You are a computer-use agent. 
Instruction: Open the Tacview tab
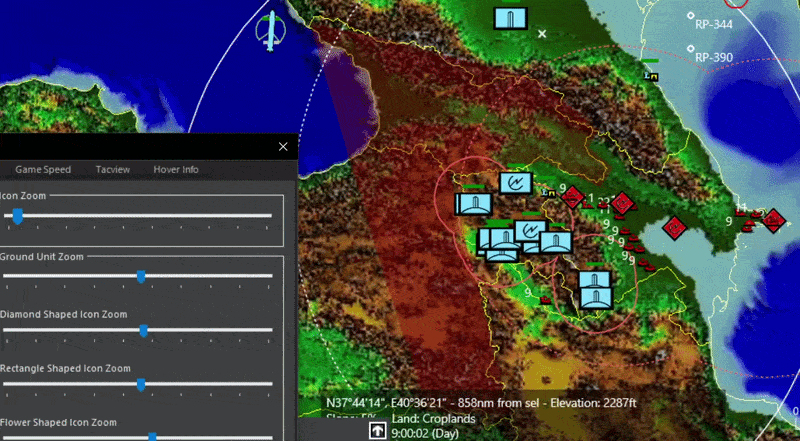[113, 169]
